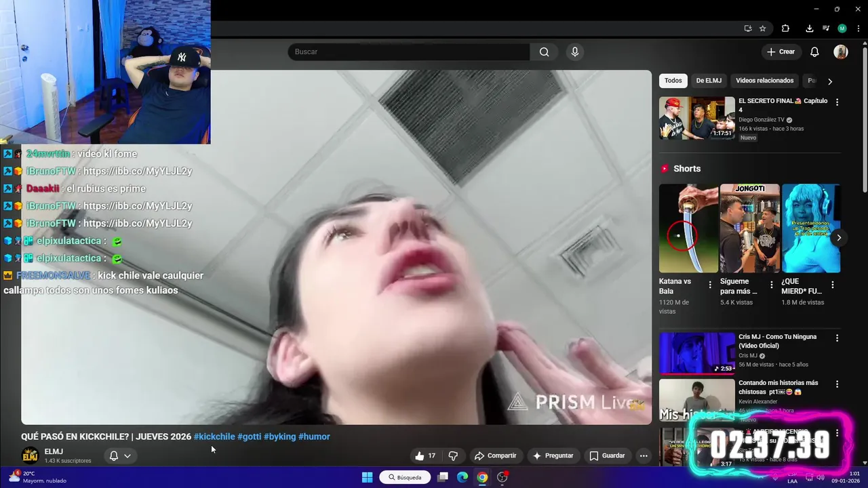Like the video with thumbs up
The height and width of the screenshot is (488, 868).
(x=425, y=456)
